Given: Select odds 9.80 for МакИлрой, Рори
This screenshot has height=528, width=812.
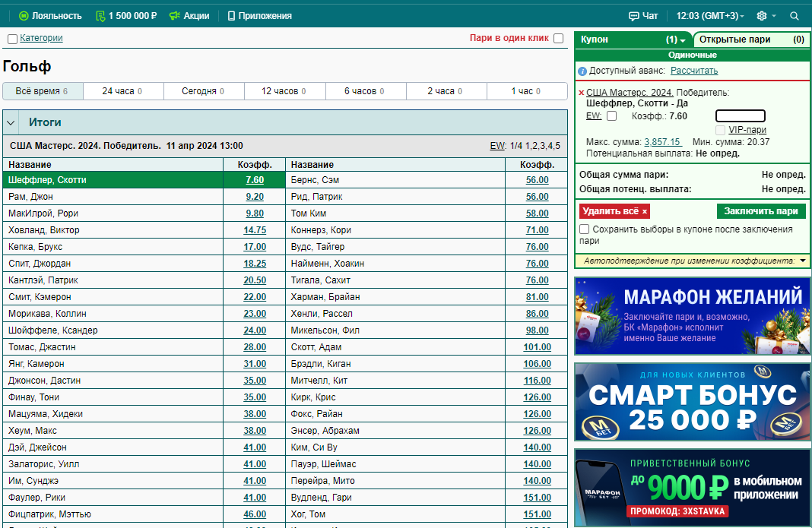Looking at the screenshot, I should [x=255, y=213].
